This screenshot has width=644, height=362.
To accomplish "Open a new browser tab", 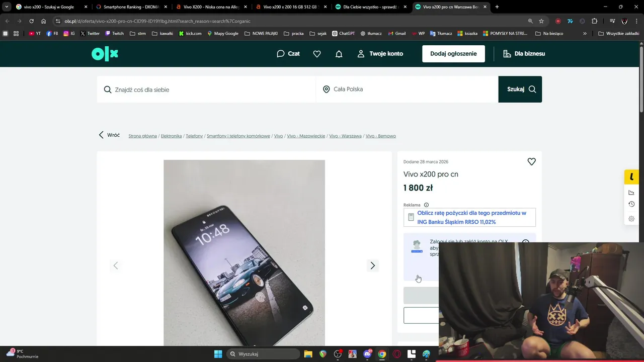I will [x=497, y=7].
